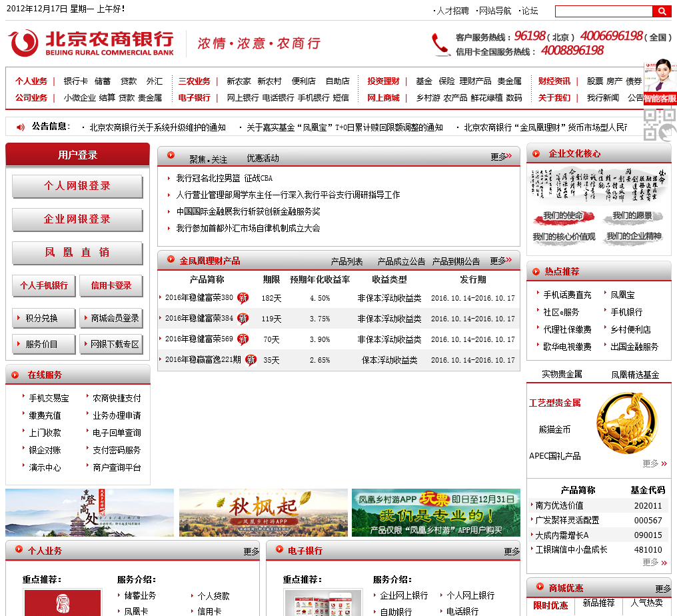Open 产品列表 tab in 金凤凰理财产品
677x616 pixels.
tap(346, 262)
